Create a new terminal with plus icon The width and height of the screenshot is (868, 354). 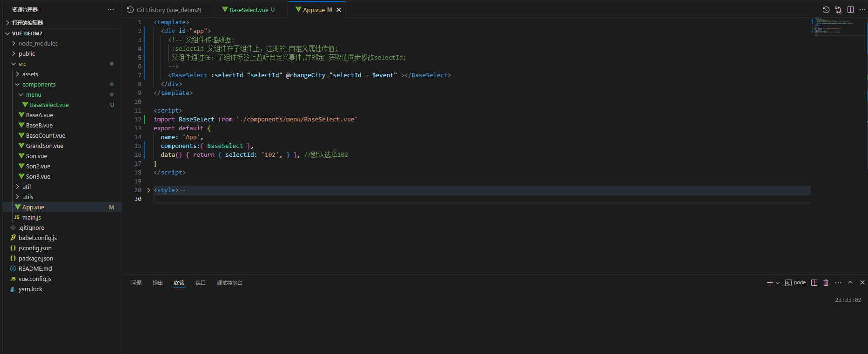770,283
